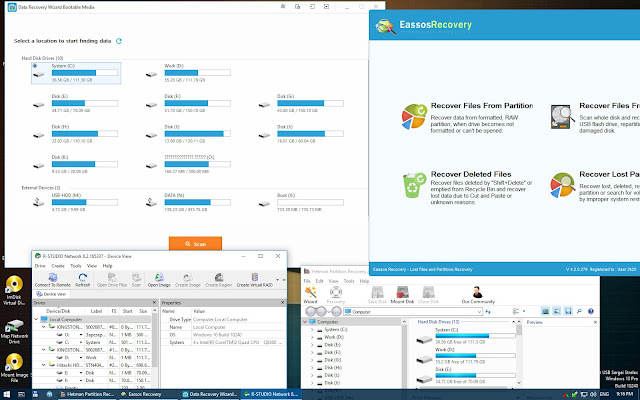Start the orange Scan button

195,244
